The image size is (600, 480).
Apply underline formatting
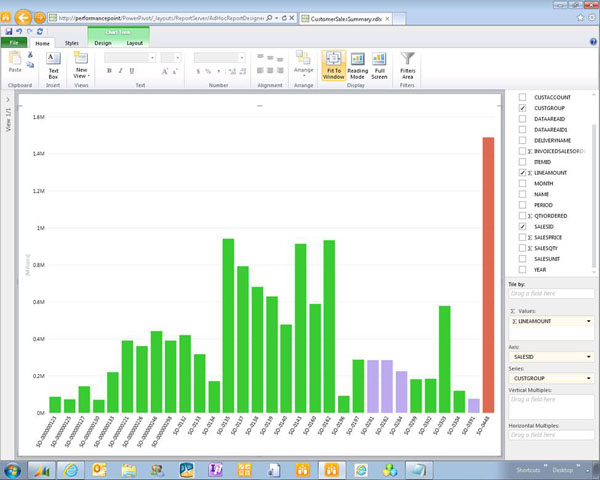[x=132, y=71]
